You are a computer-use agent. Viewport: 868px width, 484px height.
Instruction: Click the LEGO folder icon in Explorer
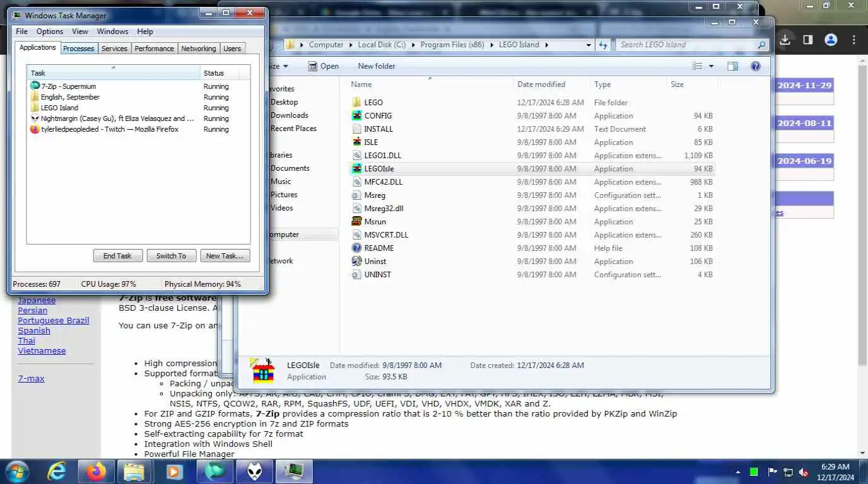click(356, 102)
